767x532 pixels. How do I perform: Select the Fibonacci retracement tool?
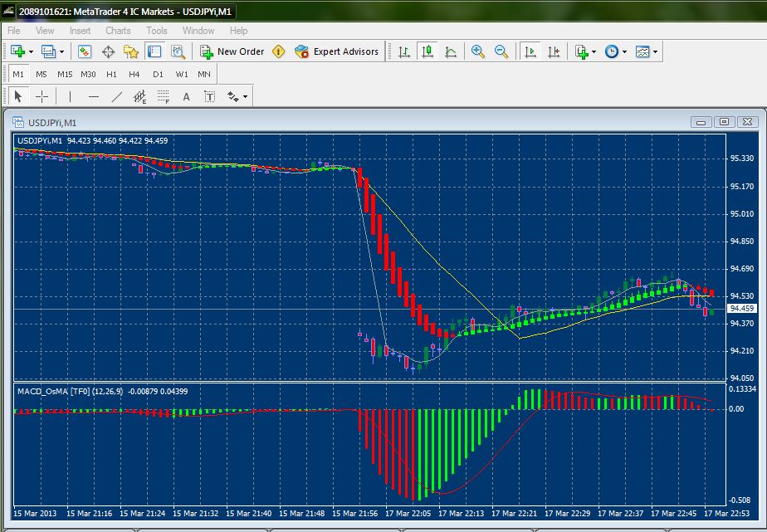(x=164, y=96)
